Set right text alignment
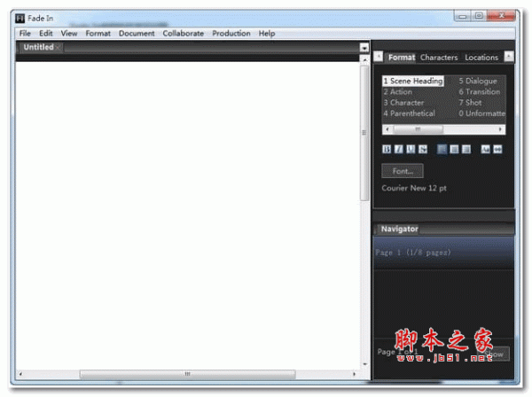 [466, 149]
